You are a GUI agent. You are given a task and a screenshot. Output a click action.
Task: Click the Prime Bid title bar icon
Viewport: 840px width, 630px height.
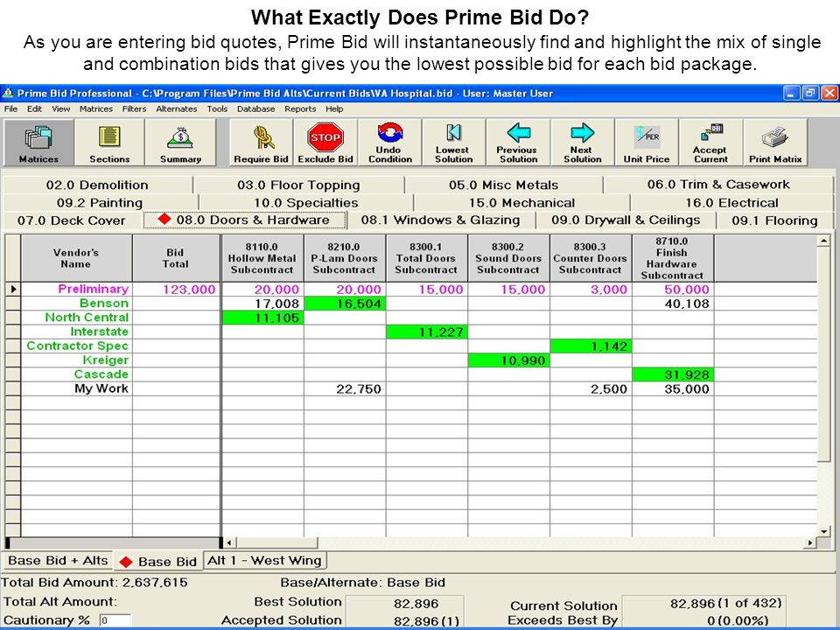[8, 94]
